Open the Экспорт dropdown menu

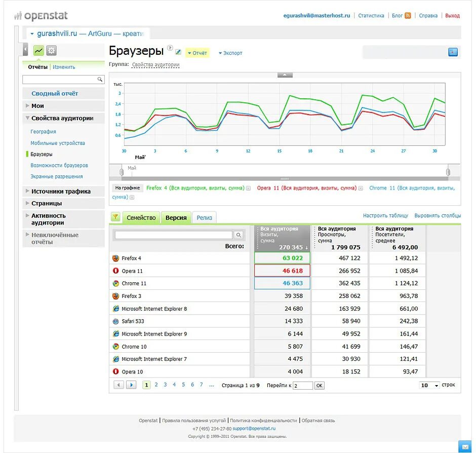click(x=230, y=53)
